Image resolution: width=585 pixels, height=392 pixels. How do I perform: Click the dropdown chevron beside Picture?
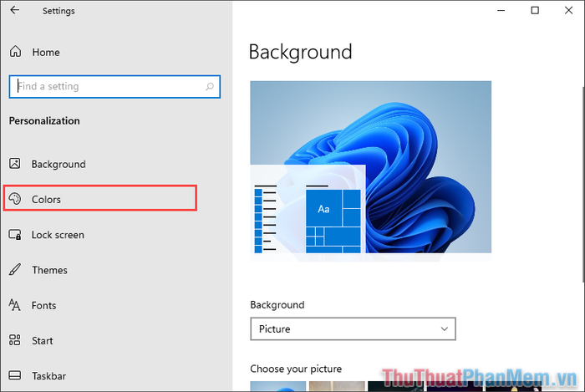pos(444,328)
